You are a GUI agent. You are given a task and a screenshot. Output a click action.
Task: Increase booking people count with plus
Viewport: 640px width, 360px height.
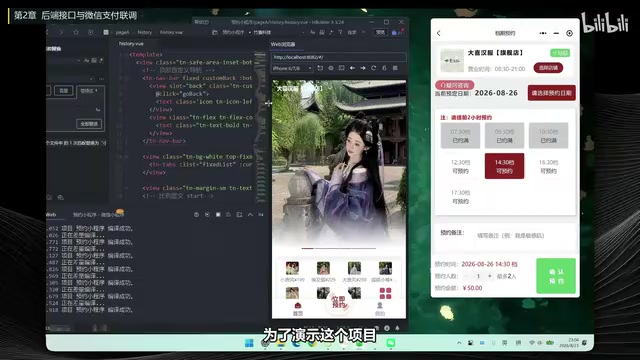(x=490, y=276)
